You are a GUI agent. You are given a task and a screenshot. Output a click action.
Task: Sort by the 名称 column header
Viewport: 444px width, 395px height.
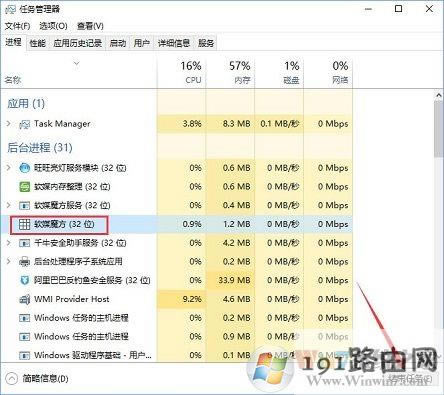pyautogui.click(x=79, y=72)
